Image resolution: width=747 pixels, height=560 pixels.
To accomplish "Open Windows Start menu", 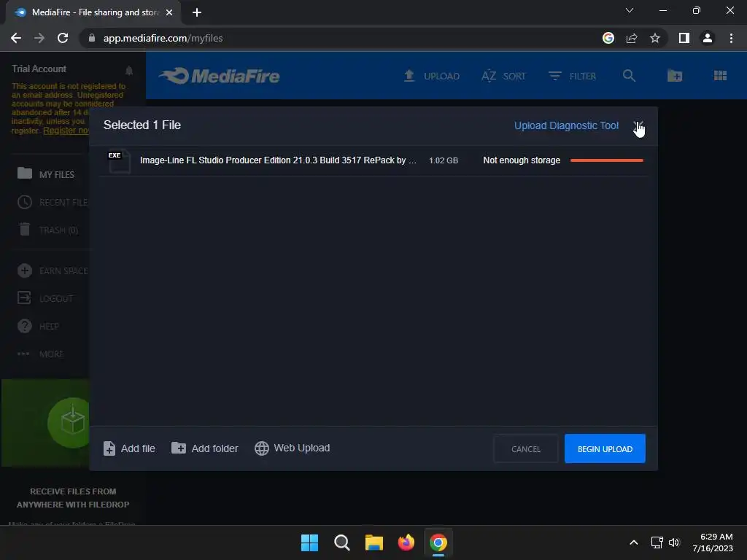I will tap(309, 542).
